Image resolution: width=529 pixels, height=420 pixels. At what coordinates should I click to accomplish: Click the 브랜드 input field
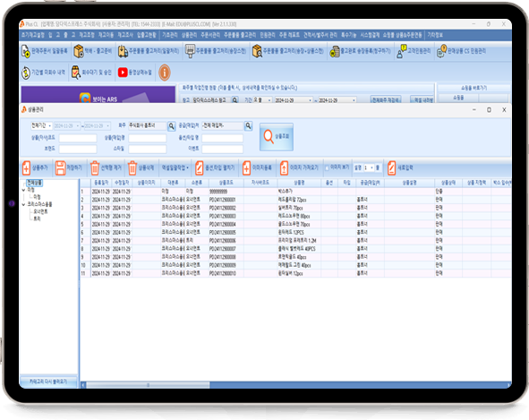(78, 149)
